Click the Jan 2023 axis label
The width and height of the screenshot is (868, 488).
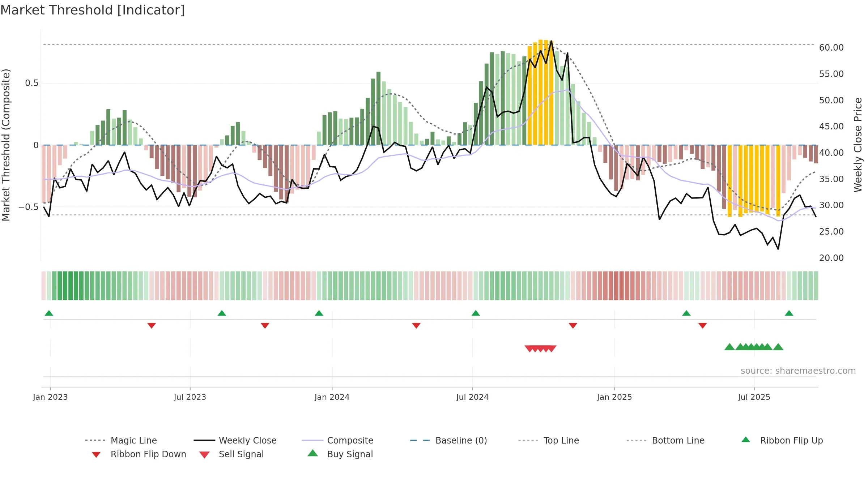point(50,397)
